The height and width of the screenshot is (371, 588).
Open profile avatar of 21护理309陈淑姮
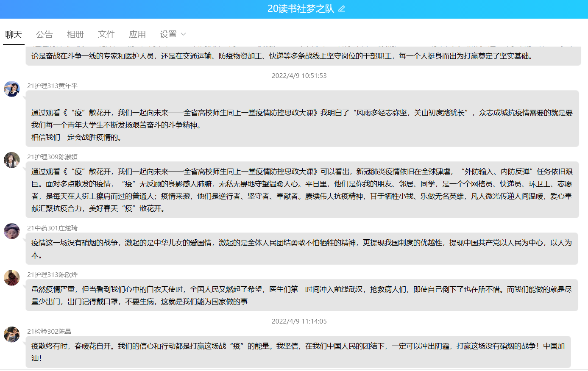pyautogui.click(x=12, y=160)
